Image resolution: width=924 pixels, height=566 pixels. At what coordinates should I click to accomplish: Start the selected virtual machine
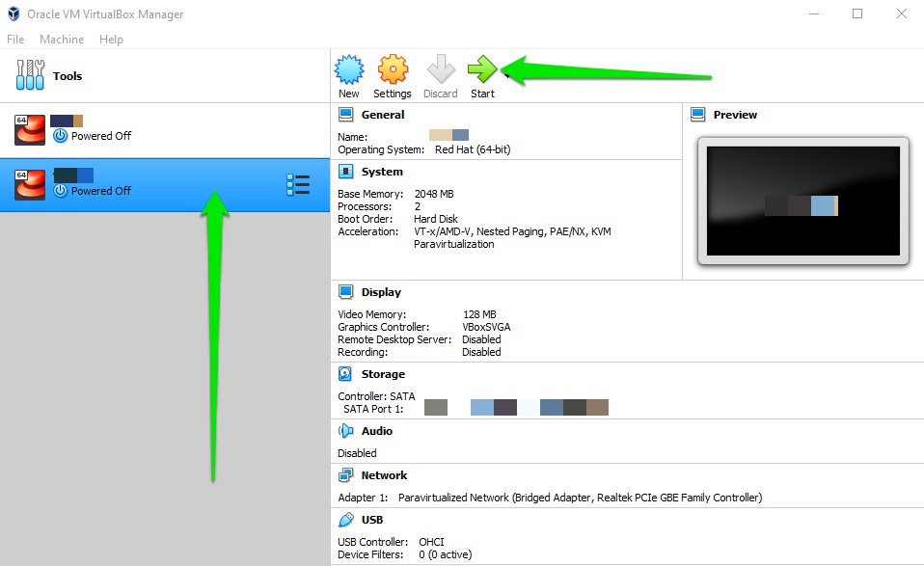(x=482, y=70)
